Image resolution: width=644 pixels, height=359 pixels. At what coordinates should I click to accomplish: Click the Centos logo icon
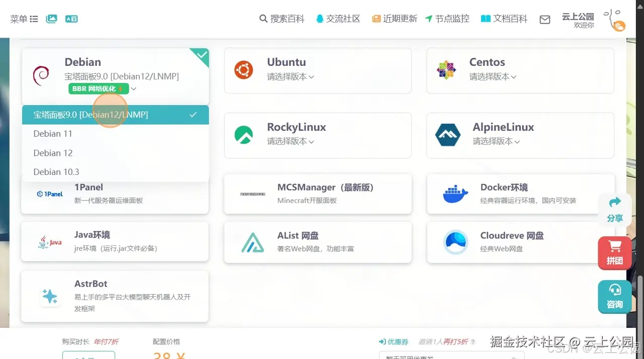click(446, 70)
